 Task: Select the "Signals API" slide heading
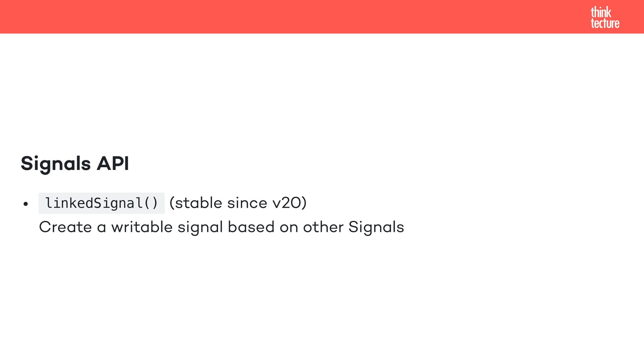pos(75,164)
